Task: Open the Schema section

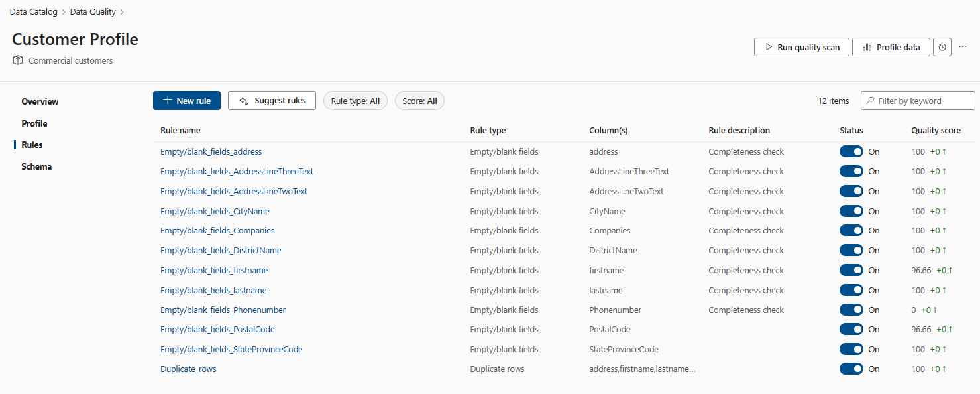Action: (36, 166)
